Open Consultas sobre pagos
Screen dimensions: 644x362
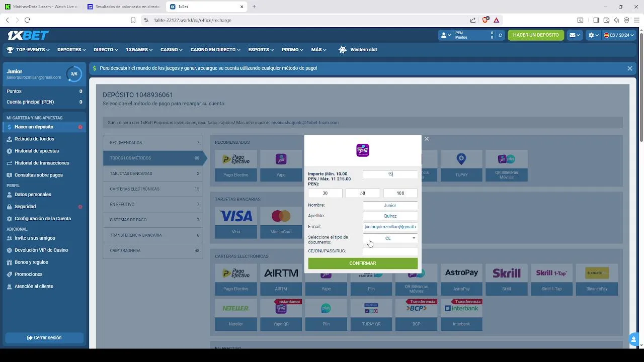(44, 175)
